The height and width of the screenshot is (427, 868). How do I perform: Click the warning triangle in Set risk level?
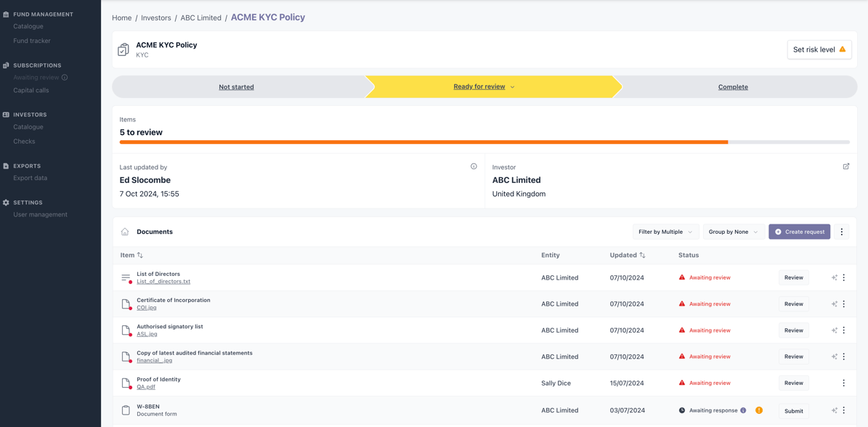coord(842,49)
